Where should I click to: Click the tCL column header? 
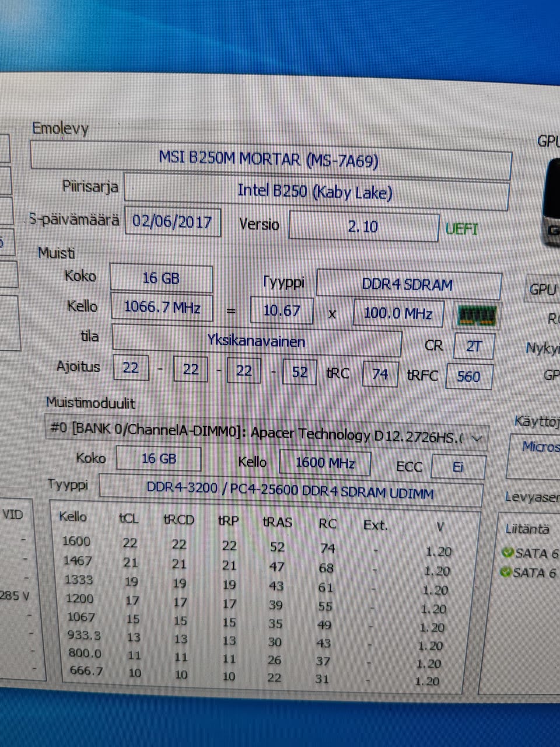click(x=128, y=518)
